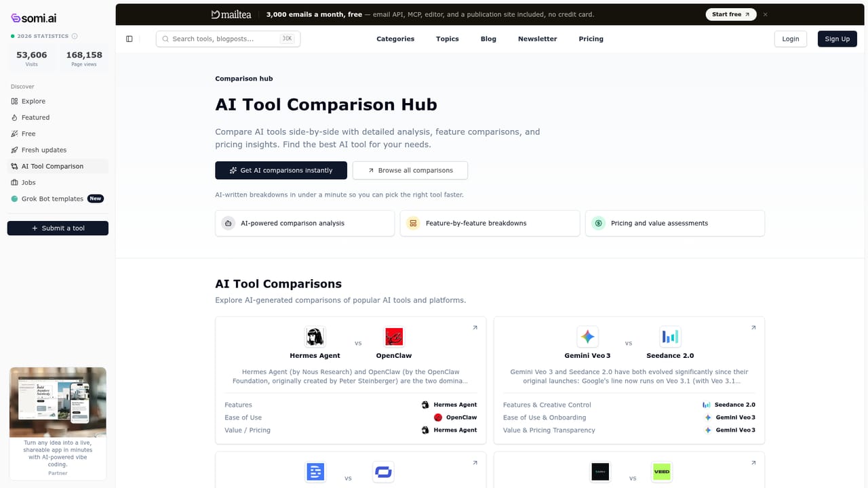The width and height of the screenshot is (868, 488).
Task: Click Browse all comparisons button
Action: coord(410,170)
